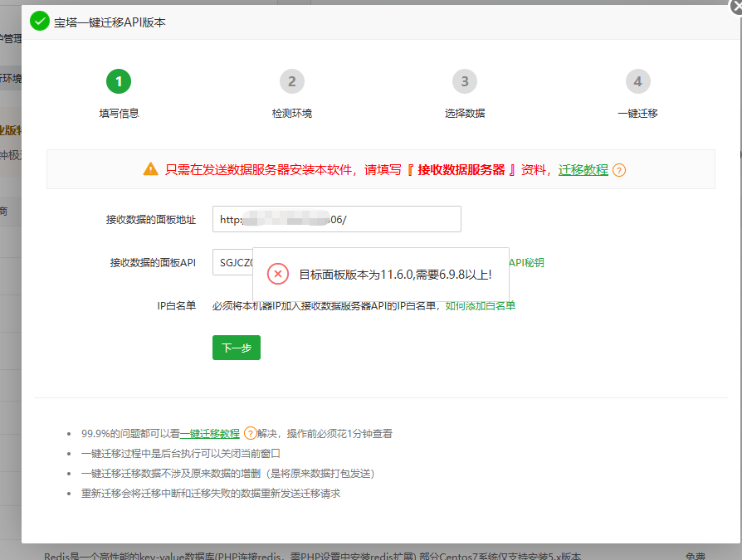Click the 下一步 button
This screenshot has height=560, width=742.
[236, 348]
